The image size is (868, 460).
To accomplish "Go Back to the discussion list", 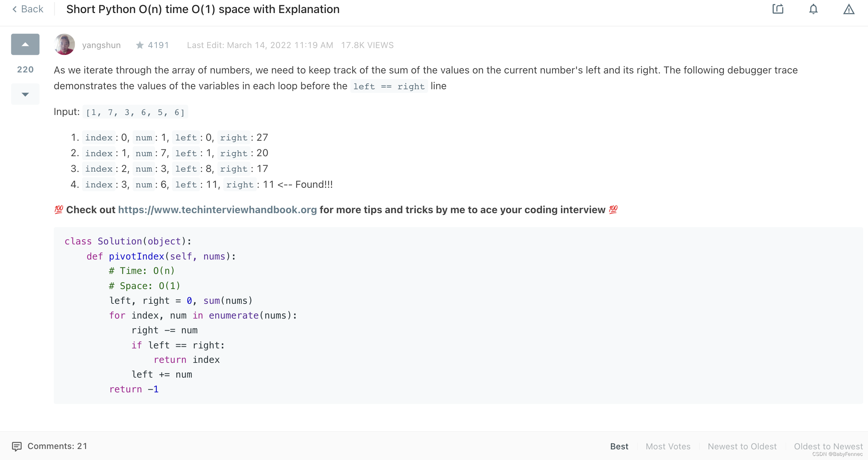I will click(32, 9).
